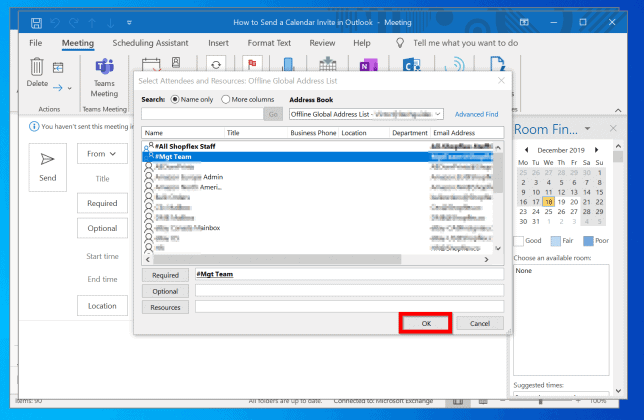Click the Recurrence circular arrows icon

[216, 64]
